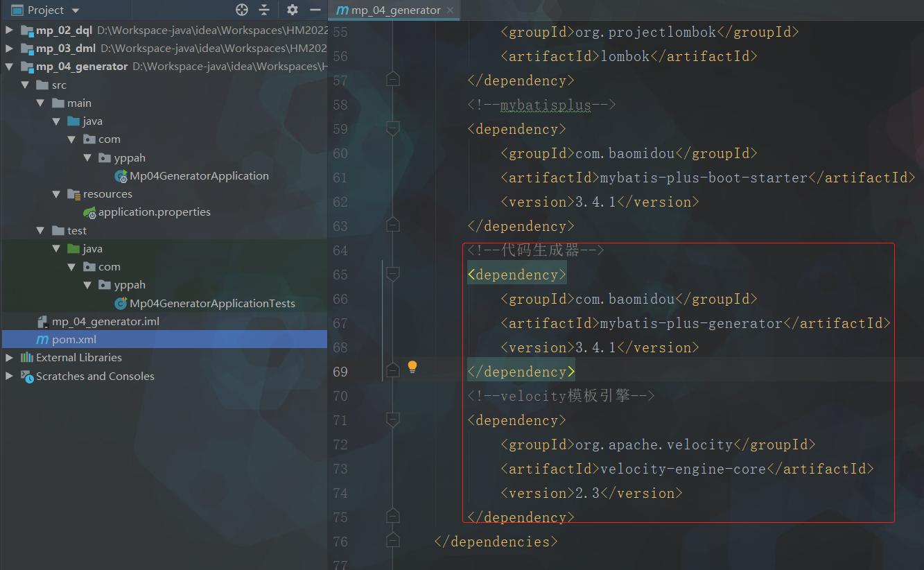Click the org.apache.velocity groupId text
The image size is (924, 570).
[654, 444]
